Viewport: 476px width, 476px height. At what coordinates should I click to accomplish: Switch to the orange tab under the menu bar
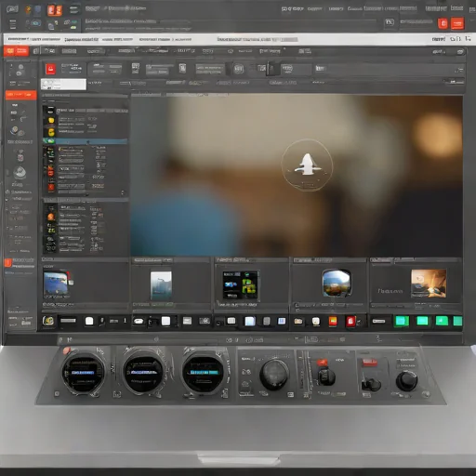(17, 51)
